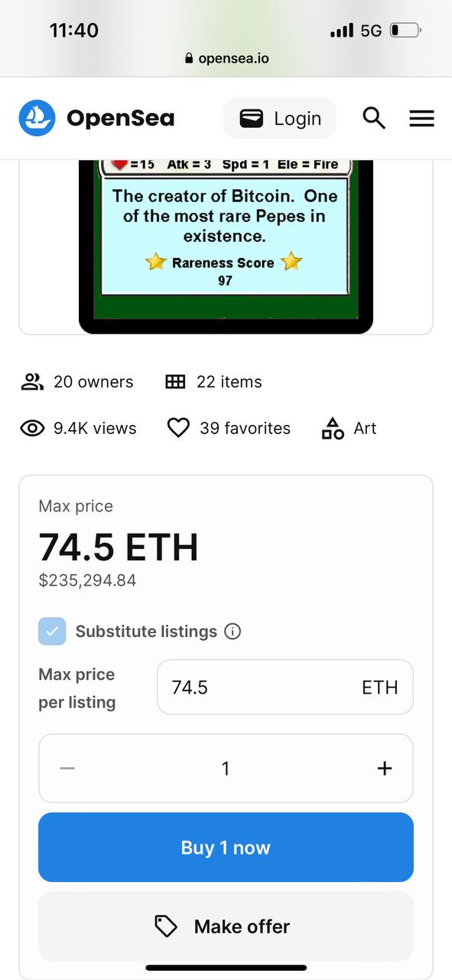Decrease quantity with the minus button
This screenshot has width=452, height=980.
(67, 768)
